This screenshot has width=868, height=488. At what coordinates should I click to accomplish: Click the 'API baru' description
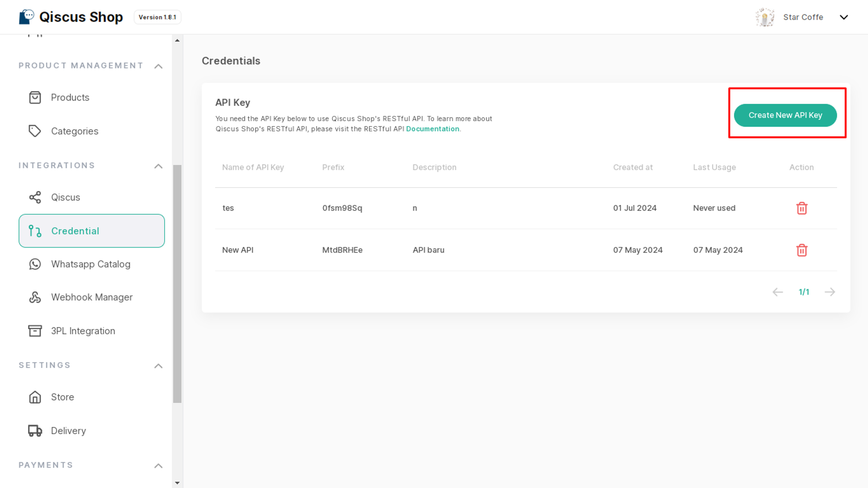(x=428, y=250)
